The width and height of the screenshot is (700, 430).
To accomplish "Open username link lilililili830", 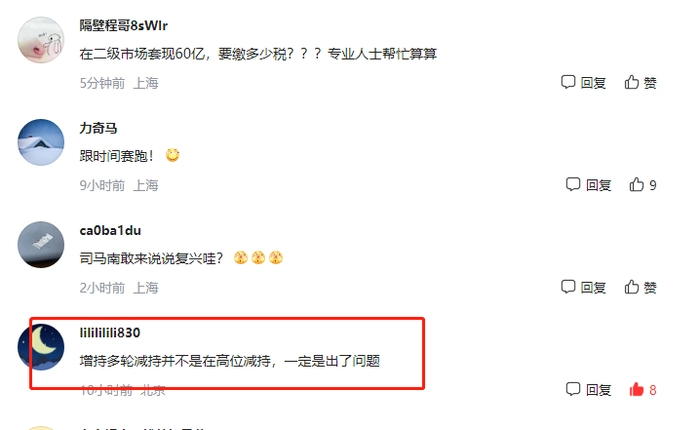I will [110, 333].
